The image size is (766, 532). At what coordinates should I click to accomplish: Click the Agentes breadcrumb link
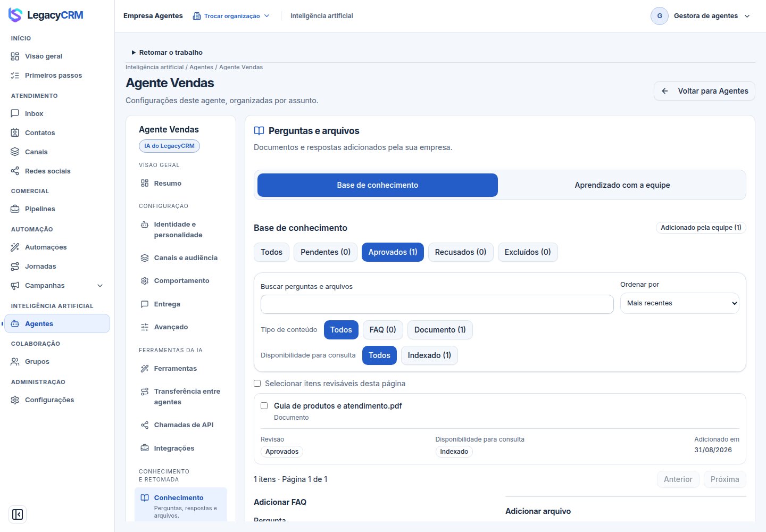pos(201,67)
